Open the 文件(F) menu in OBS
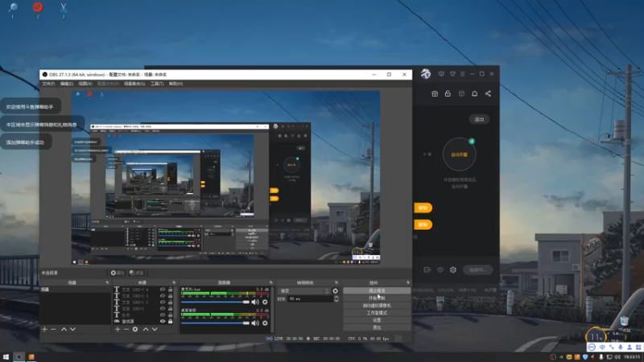 (48, 84)
